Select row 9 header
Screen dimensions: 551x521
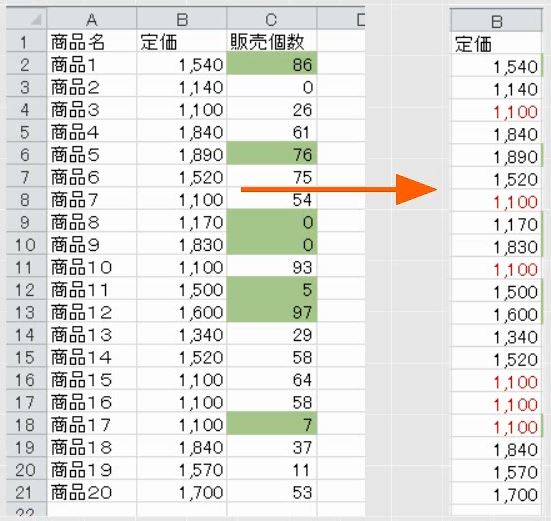click(x=26, y=221)
